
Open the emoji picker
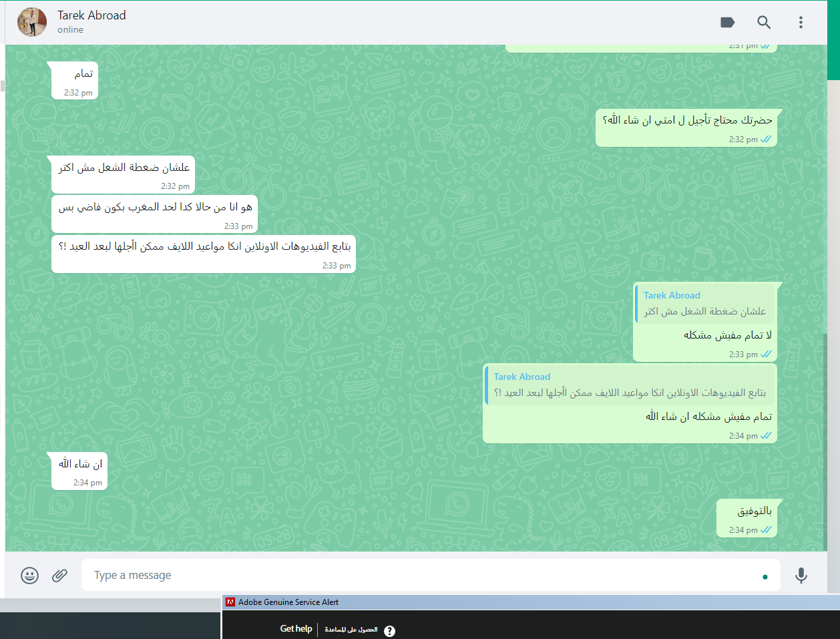click(x=29, y=575)
